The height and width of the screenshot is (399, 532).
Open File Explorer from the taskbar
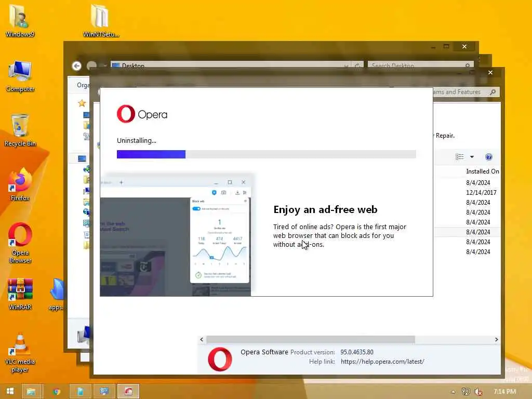tap(31, 391)
